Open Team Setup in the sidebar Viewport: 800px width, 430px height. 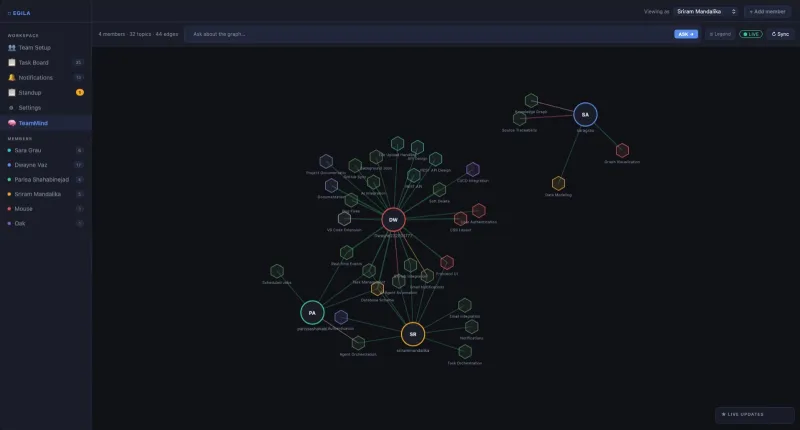[46, 47]
